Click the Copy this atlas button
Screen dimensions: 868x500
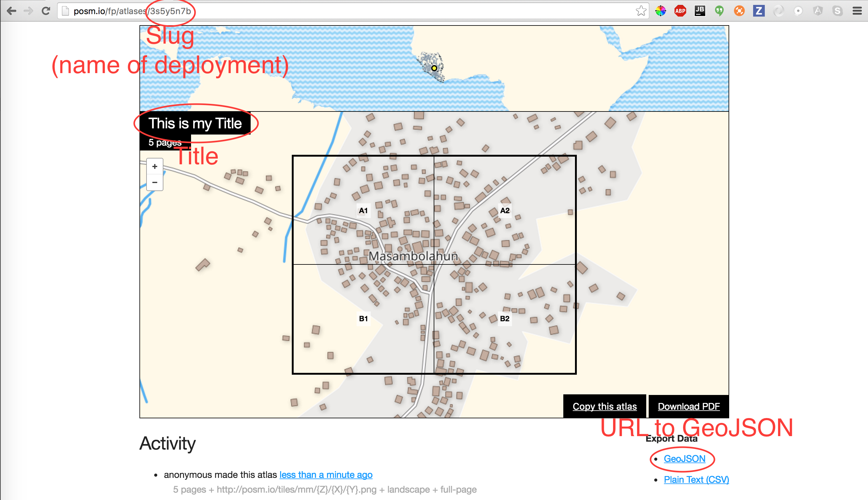(x=604, y=406)
